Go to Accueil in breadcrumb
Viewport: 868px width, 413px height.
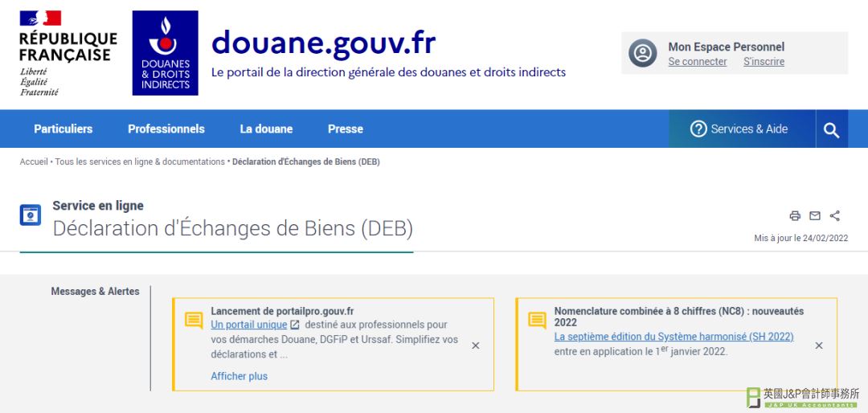[34, 162]
